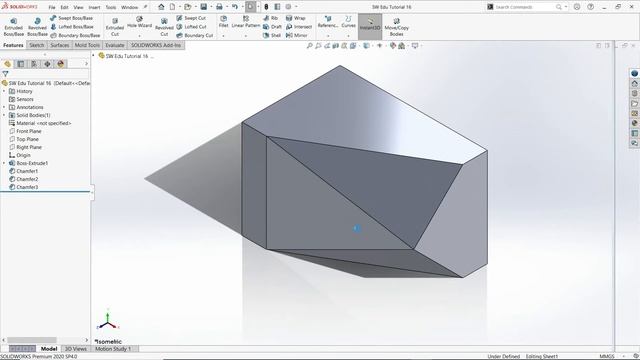Viewport: 640px width, 360px height.
Task: Choose the Swept Cut feature
Action: point(191,18)
